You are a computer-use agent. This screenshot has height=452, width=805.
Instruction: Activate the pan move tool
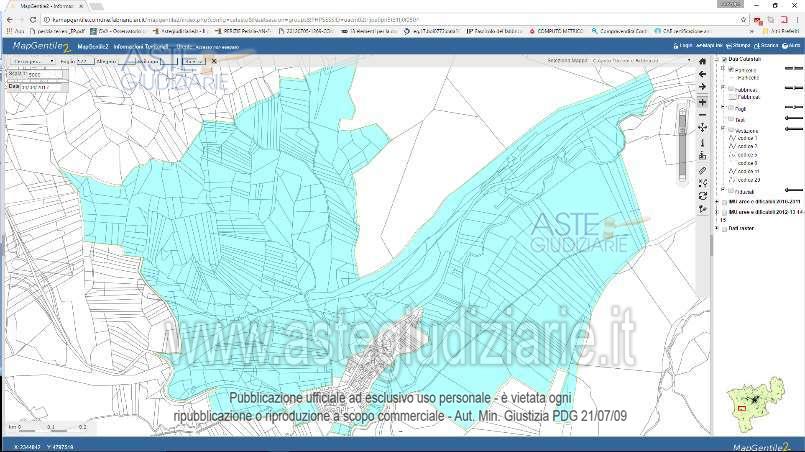click(703, 128)
